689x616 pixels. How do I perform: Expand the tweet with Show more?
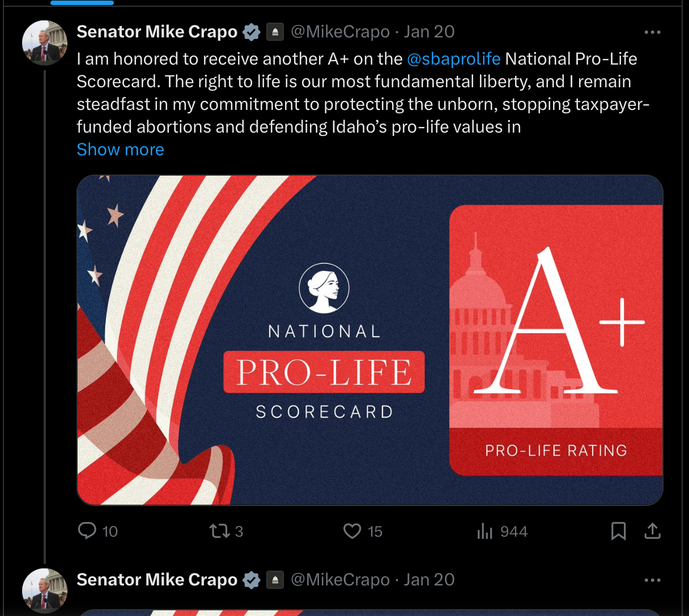click(x=120, y=150)
